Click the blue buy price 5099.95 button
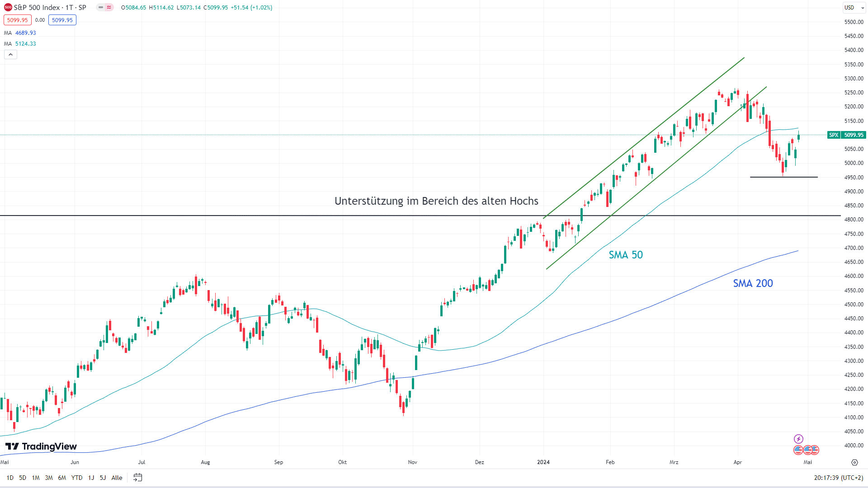Viewport: 868px width, 488px height. [x=62, y=20]
